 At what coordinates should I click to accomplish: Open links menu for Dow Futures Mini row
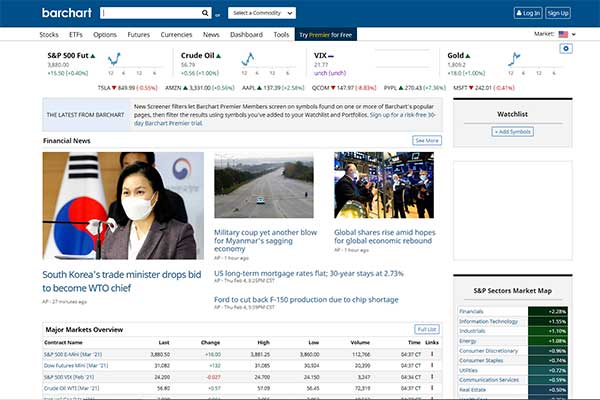432,365
